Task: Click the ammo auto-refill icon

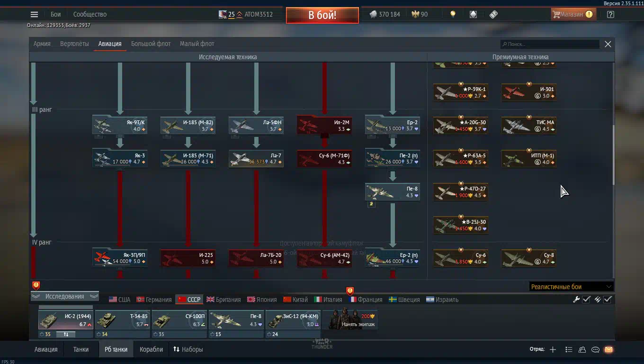Action: click(598, 299)
